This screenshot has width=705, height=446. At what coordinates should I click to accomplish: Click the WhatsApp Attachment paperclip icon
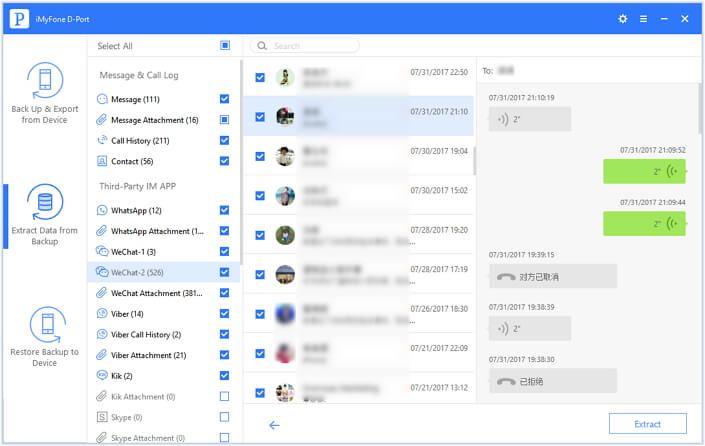[x=102, y=231]
